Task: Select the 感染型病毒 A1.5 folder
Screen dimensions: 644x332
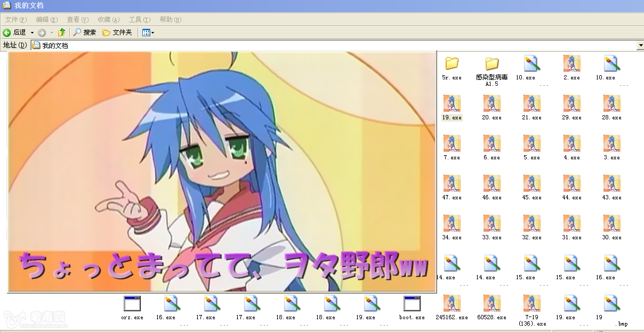Action: pos(492,63)
